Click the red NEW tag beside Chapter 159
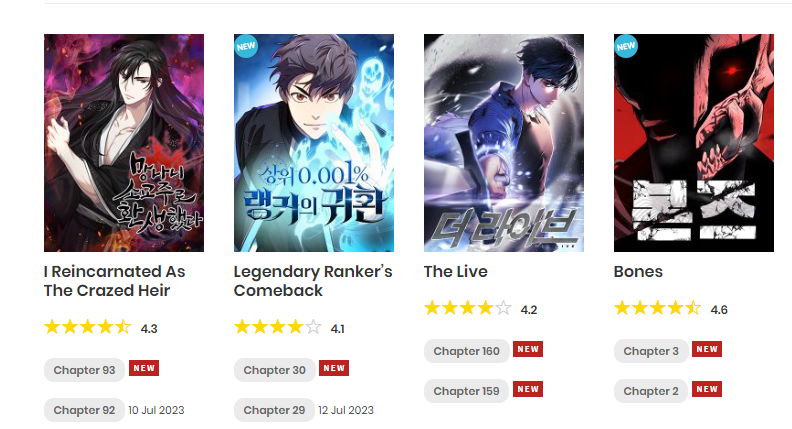Screen dimensions: 792x429 point(528,389)
